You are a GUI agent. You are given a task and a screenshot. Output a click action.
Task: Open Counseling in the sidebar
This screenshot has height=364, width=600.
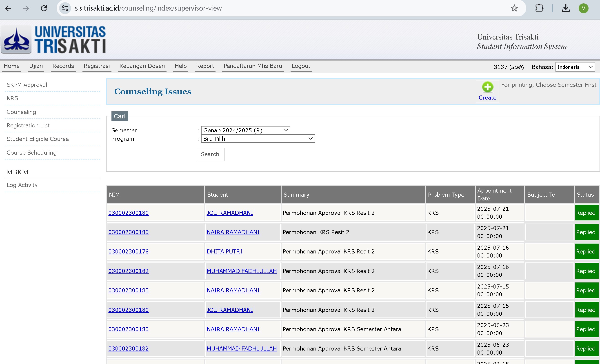point(21,112)
